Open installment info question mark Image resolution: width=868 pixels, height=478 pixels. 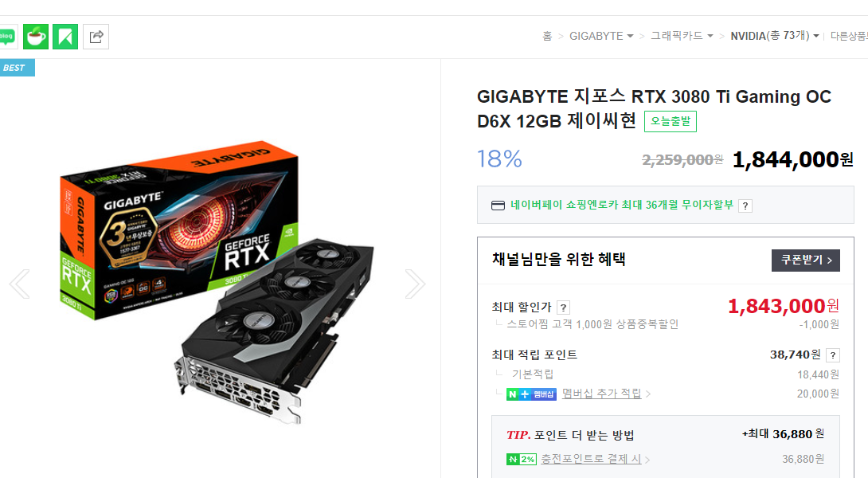point(745,206)
